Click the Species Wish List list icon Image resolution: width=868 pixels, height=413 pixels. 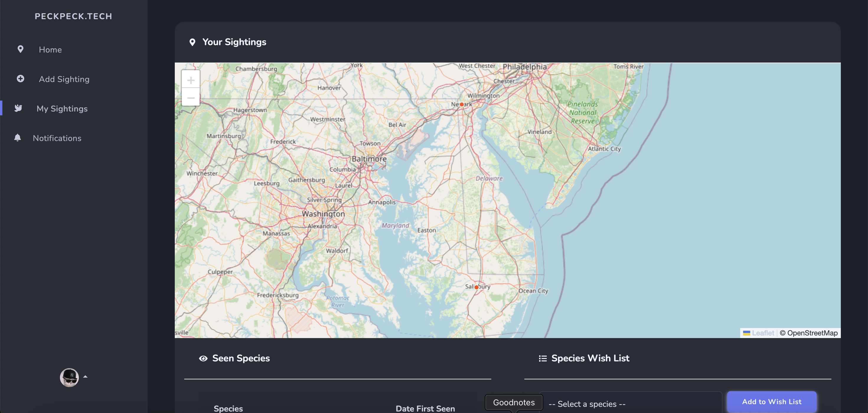[543, 358]
